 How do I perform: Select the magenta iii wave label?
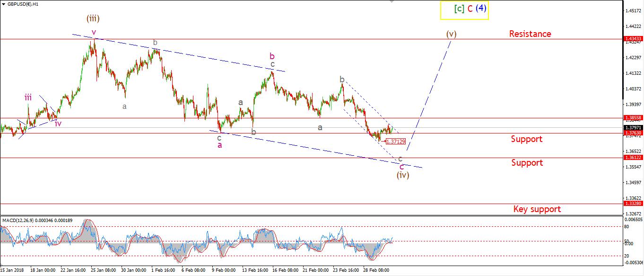(x=28, y=98)
